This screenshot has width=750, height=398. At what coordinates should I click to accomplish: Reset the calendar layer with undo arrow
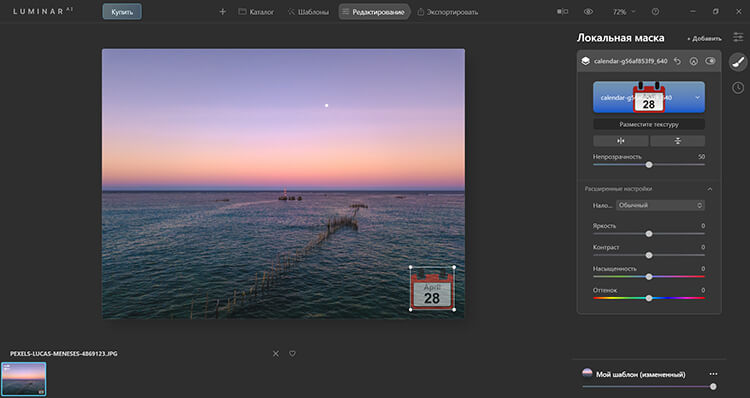click(677, 61)
